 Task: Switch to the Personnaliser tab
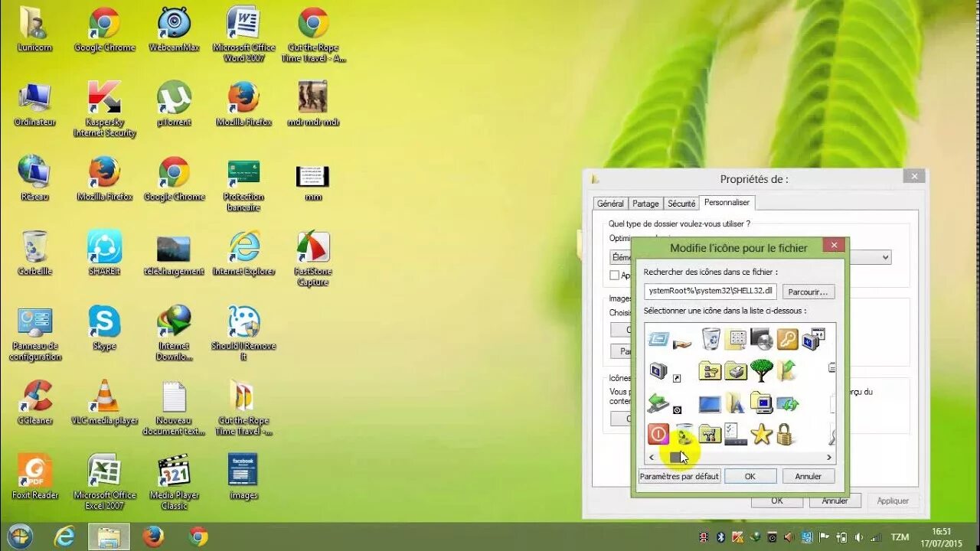point(727,203)
